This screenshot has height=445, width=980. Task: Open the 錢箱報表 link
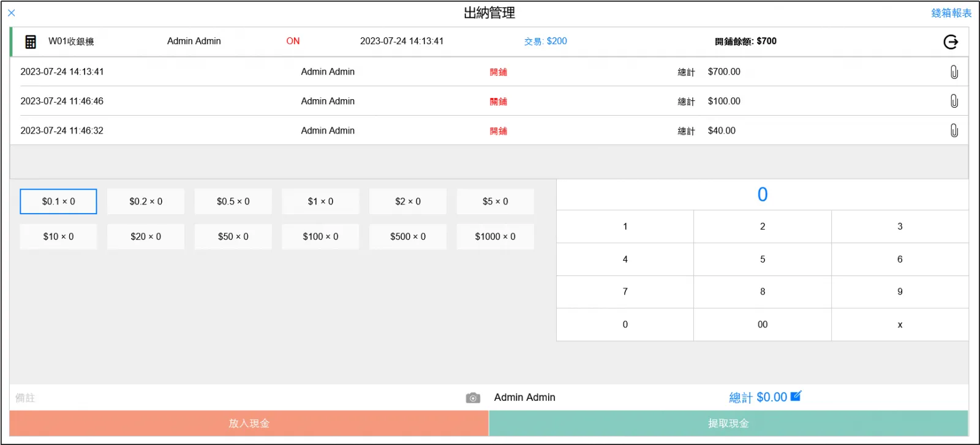pos(951,13)
